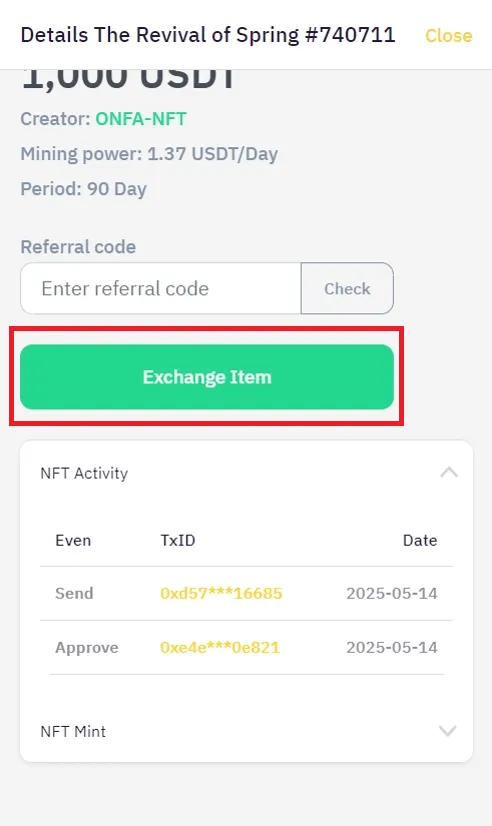Click the Even column header

pos(73,540)
